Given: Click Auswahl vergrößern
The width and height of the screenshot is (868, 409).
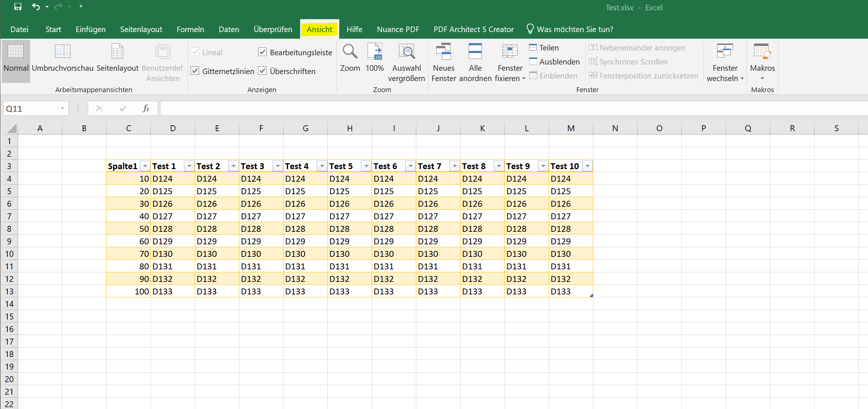Looking at the screenshot, I should 406,63.
